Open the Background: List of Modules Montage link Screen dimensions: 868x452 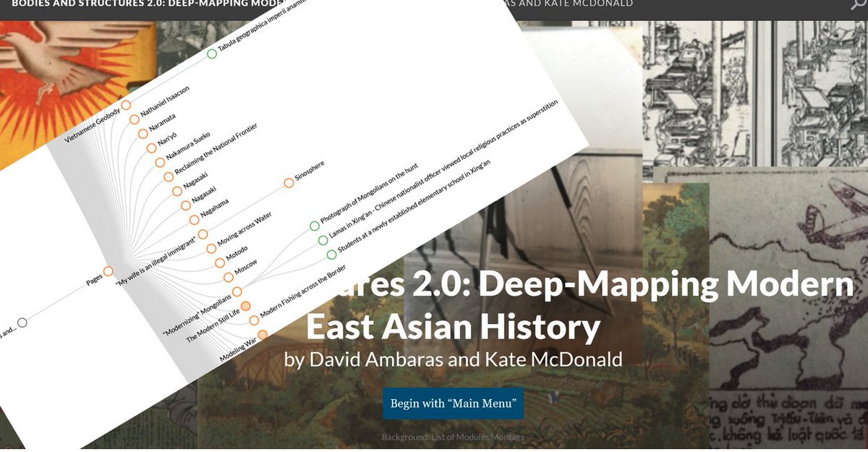[454, 437]
